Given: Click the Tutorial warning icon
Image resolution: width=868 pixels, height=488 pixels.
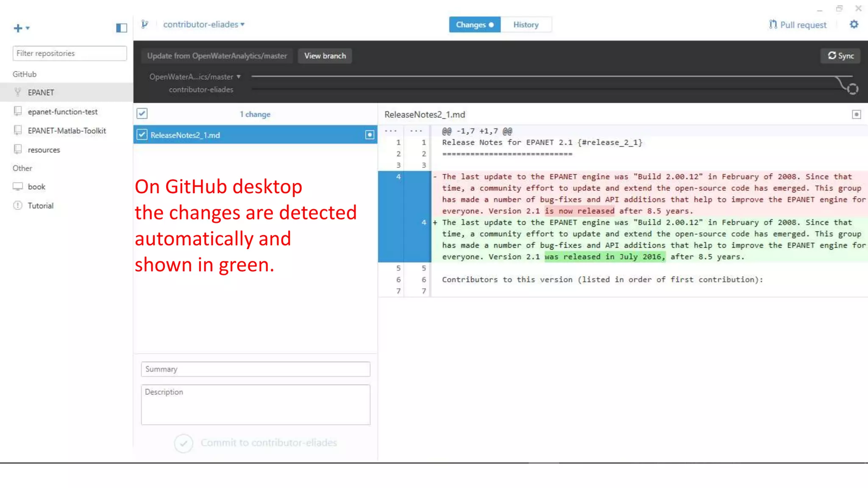Looking at the screenshot, I should point(18,205).
